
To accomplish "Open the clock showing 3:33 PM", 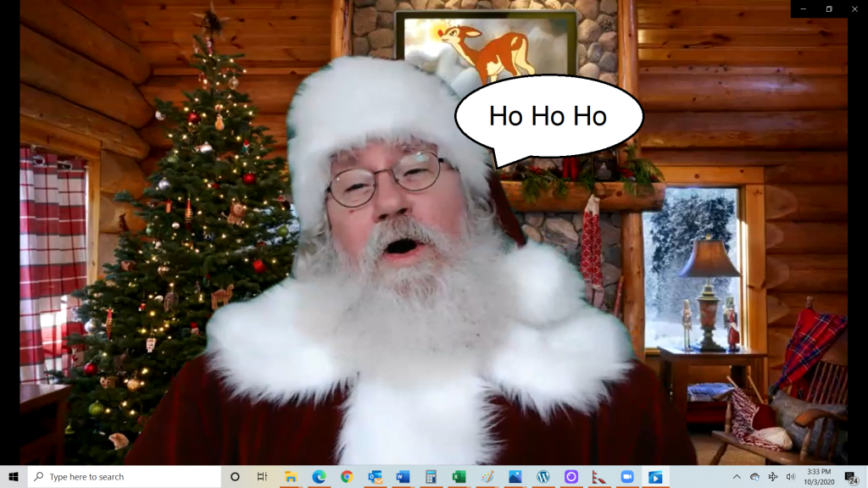I will coord(820,477).
